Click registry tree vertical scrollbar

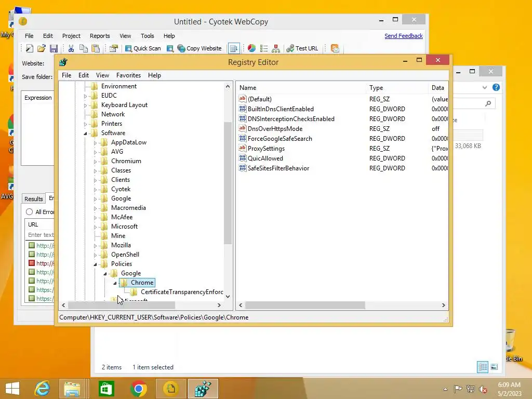[x=228, y=183]
